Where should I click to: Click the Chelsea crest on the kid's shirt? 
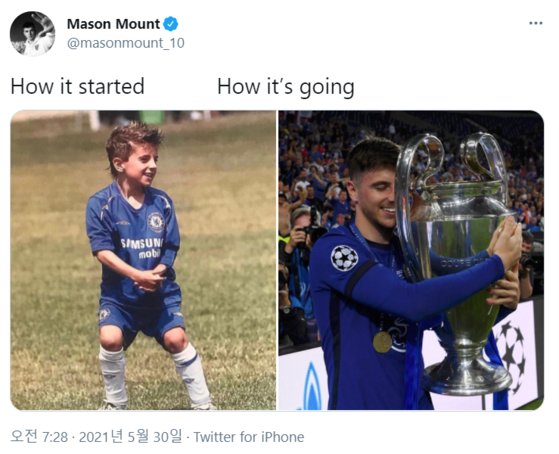point(156,222)
